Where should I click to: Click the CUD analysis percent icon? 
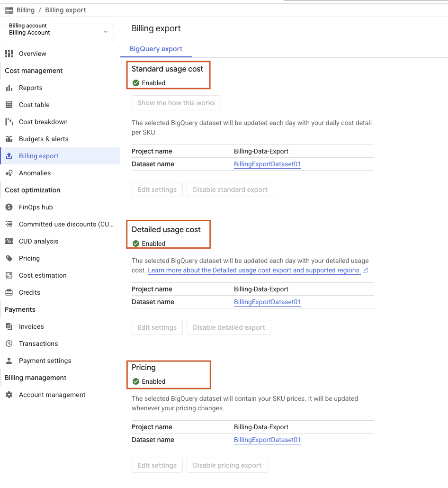click(9, 241)
